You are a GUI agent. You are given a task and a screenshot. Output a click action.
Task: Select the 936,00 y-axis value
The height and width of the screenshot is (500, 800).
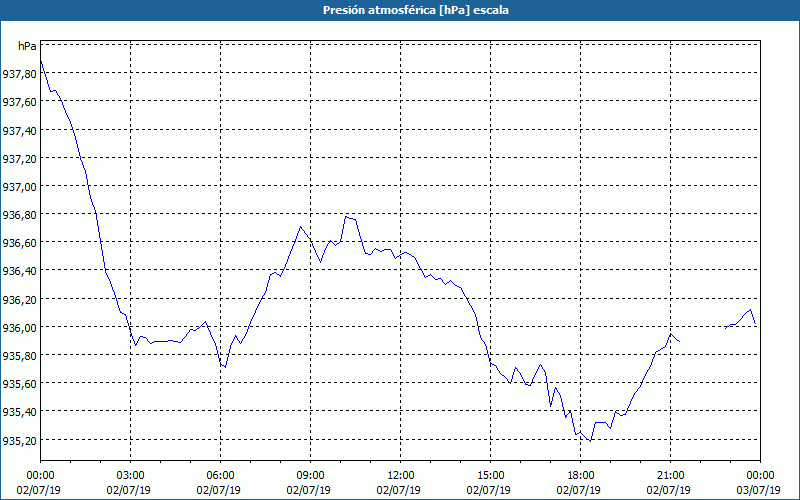[19, 328]
